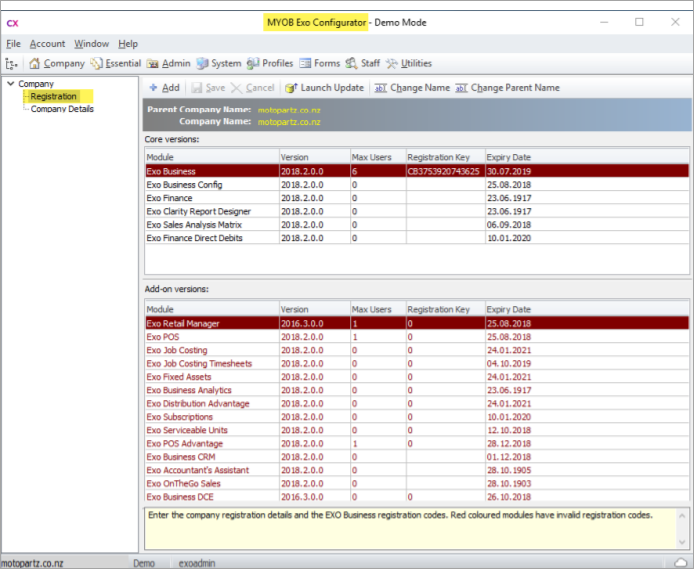Screen dimensions: 694x569
Task: Open the Staff section
Action: (x=363, y=63)
